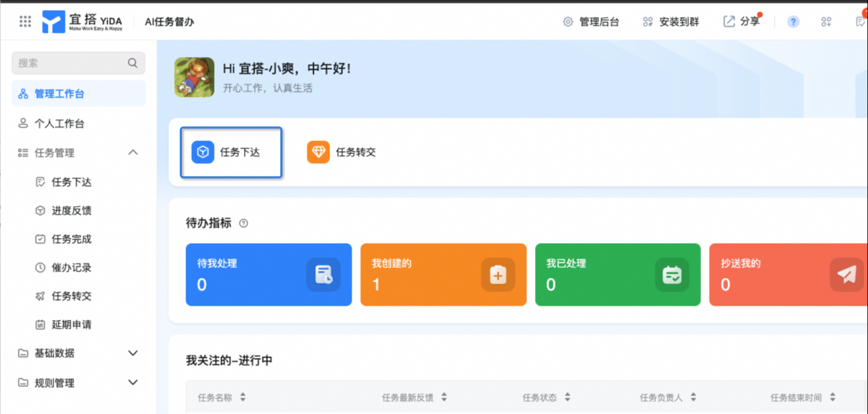Click 分享 share button

point(742,21)
